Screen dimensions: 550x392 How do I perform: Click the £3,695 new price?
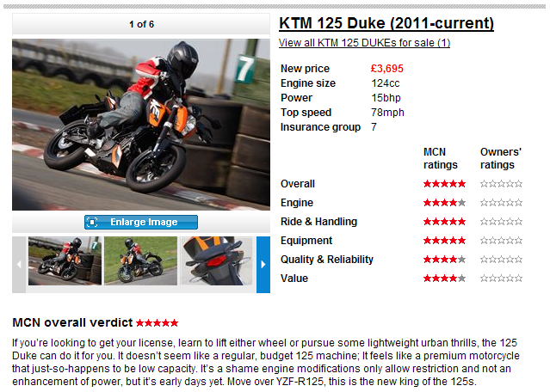point(387,68)
